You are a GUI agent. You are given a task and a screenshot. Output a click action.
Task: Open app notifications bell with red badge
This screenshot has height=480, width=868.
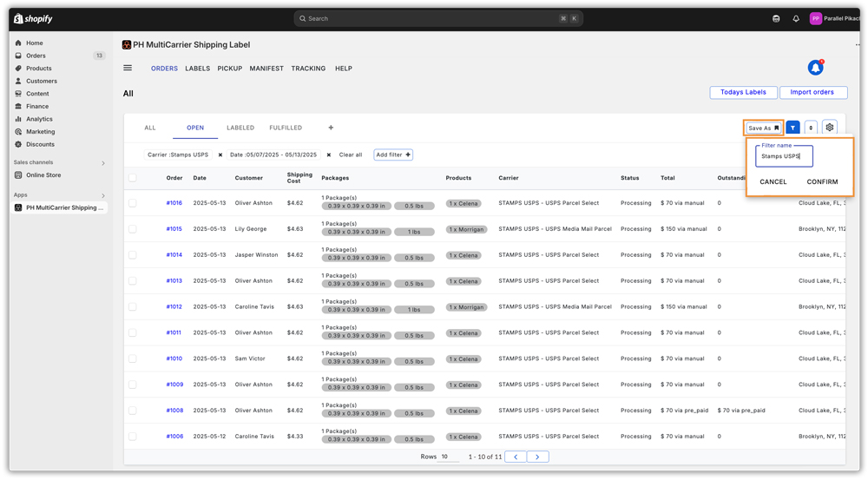(x=815, y=67)
